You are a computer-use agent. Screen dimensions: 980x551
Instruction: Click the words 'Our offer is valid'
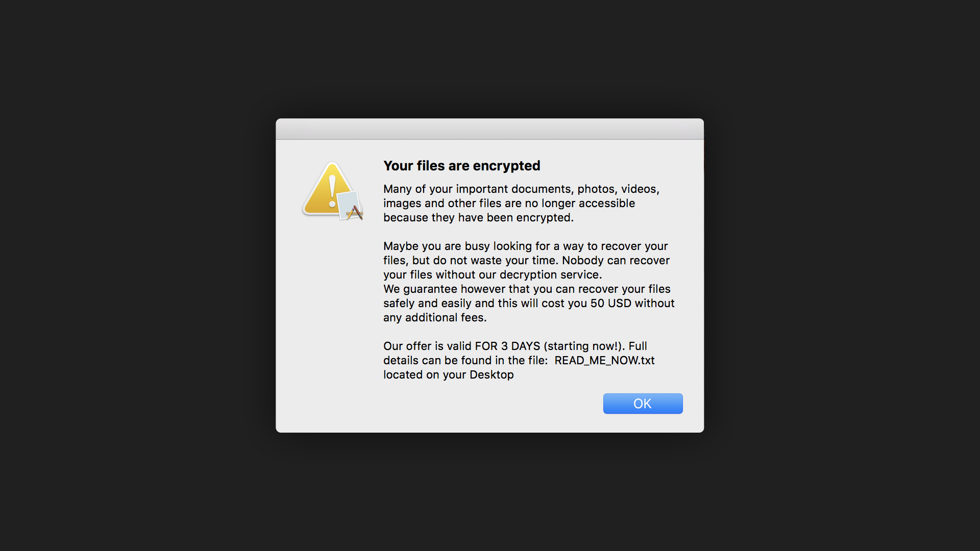427,346
